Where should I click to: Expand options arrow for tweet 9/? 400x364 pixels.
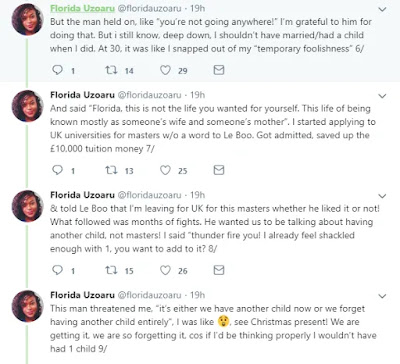pyautogui.click(x=382, y=296)
